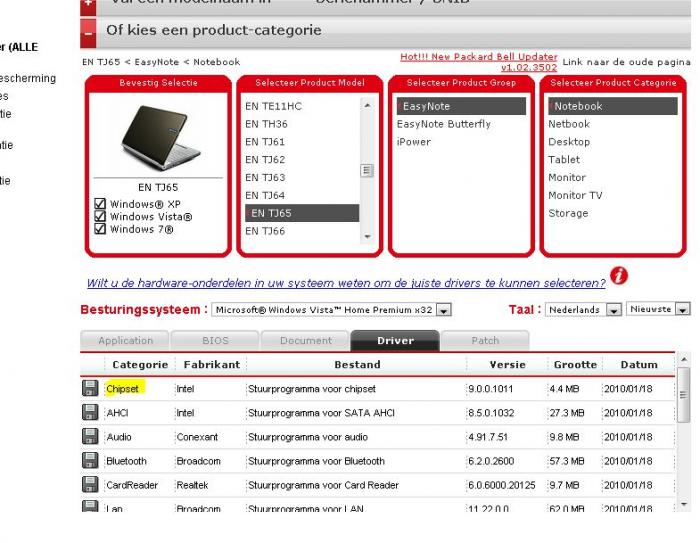Choose the Notebook category
This screenshot has width=700, height=543.
click(613, 106)
